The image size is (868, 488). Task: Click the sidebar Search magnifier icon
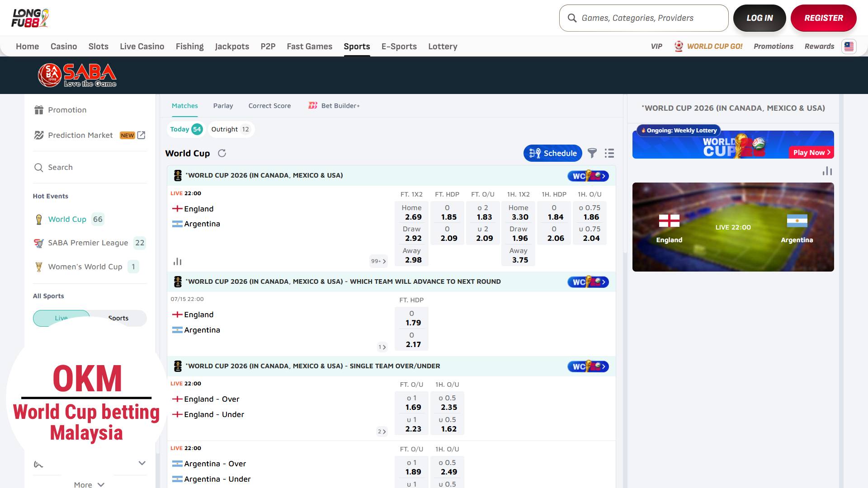39,167
